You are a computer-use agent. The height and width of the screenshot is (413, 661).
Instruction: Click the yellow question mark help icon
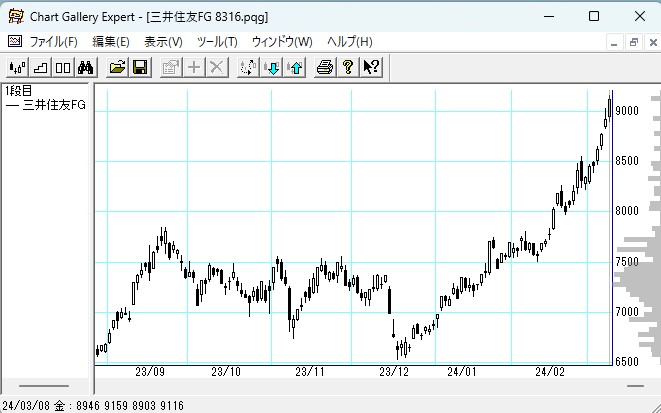tap(348, 68)
